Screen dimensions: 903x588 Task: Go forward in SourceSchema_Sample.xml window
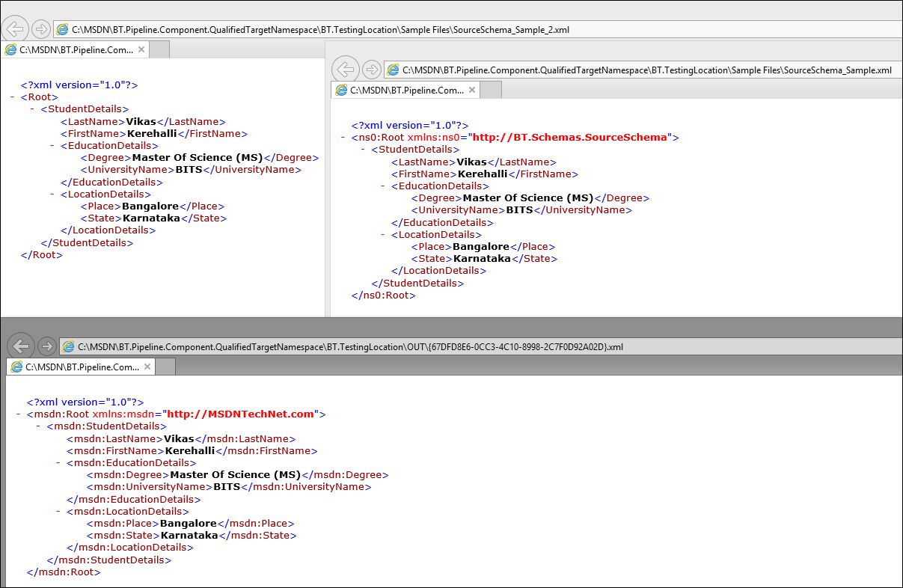(371, 70)
